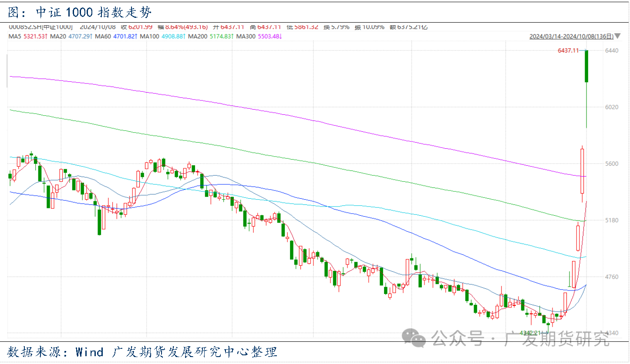Select the MA300 5503.48 indicator label

click(259, 36)
